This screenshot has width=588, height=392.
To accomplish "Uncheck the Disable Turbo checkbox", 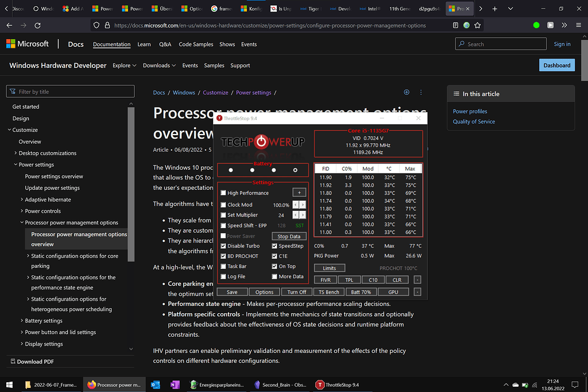I will (223, 245).
